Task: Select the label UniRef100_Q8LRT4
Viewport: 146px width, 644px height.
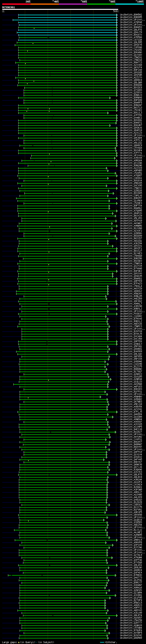Action: (131, 615)
